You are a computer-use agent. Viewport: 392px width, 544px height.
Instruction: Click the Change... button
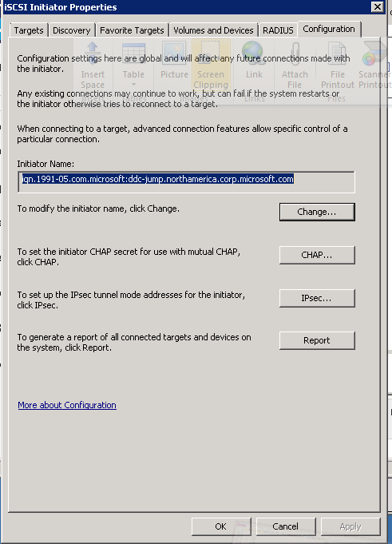coord(317,212)
